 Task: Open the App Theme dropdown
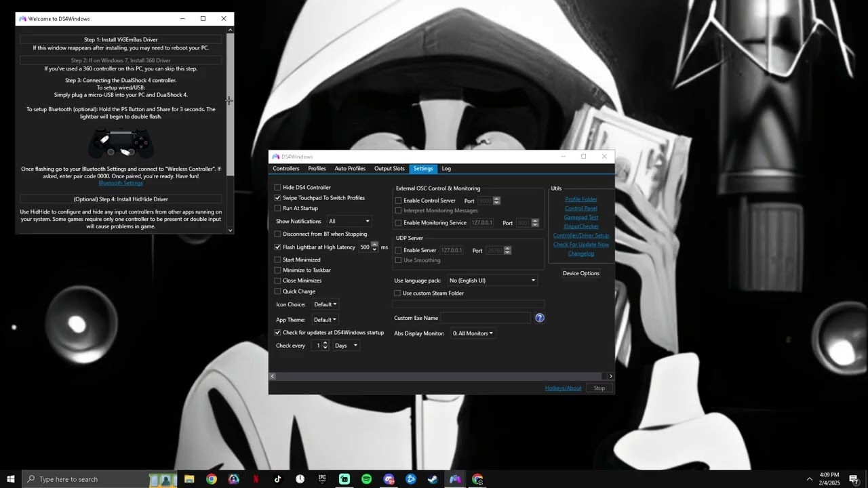(x=325, y=320)
